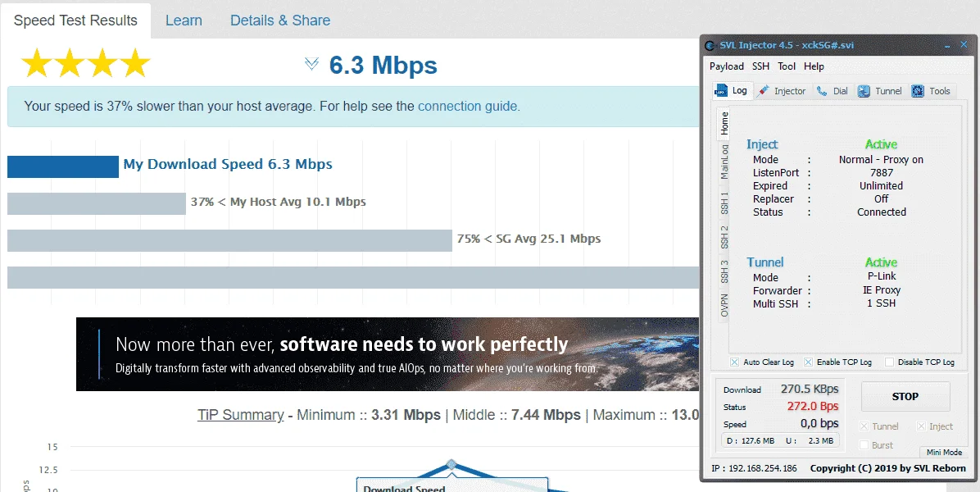The height and width of the screenshot is (492, 980).
Task: Close the SVL Injector window
Action: (964, 45)
